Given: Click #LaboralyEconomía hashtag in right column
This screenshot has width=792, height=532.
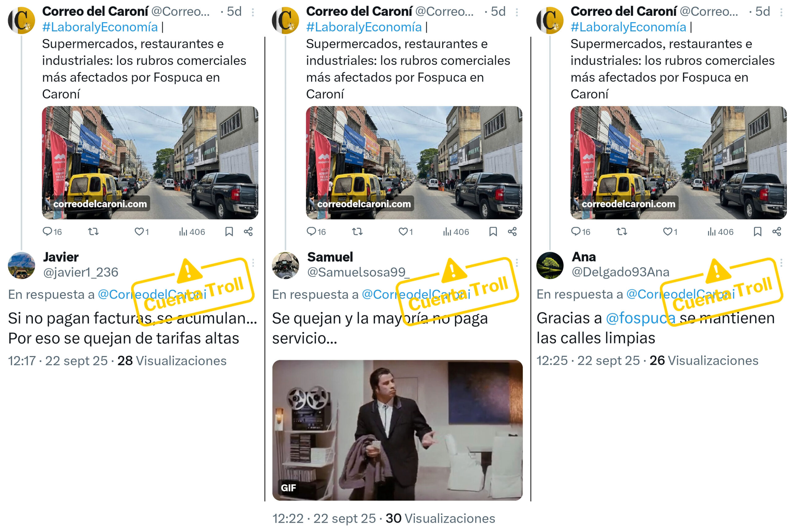Looking at the screenshot, I should click(x=628, y=27).
